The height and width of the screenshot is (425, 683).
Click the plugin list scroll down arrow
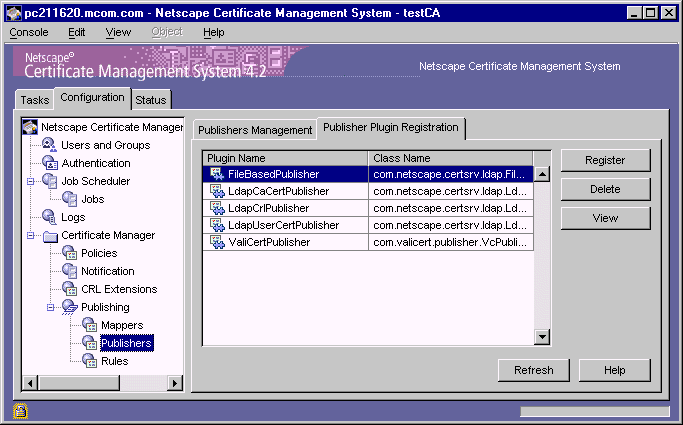point(542,336)
